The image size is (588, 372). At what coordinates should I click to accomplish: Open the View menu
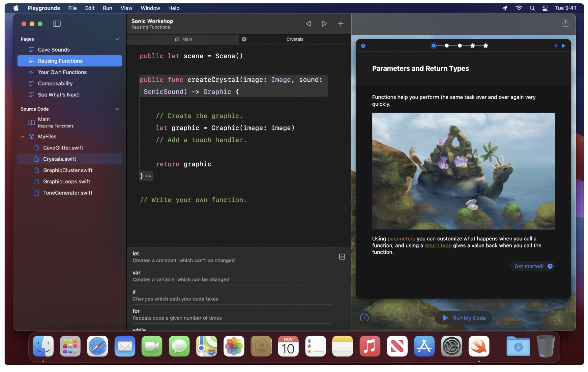point(126,8)
